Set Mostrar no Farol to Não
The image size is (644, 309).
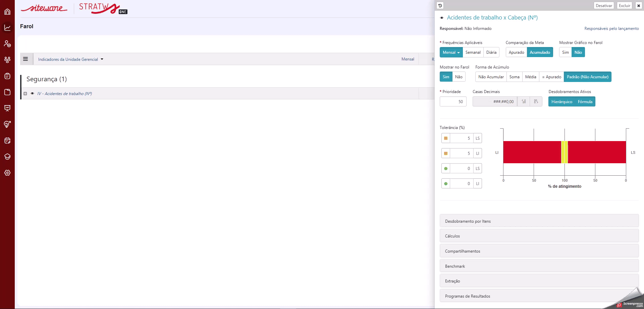(459, 77)
